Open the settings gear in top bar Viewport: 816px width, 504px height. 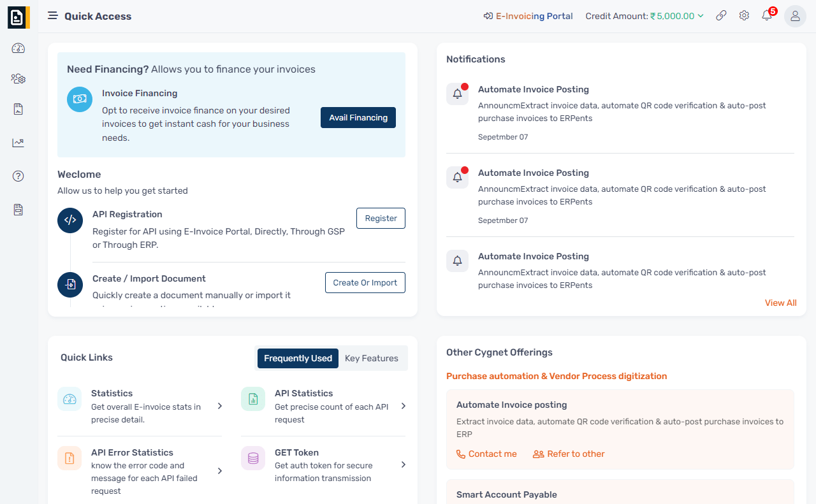click(744, 16)
